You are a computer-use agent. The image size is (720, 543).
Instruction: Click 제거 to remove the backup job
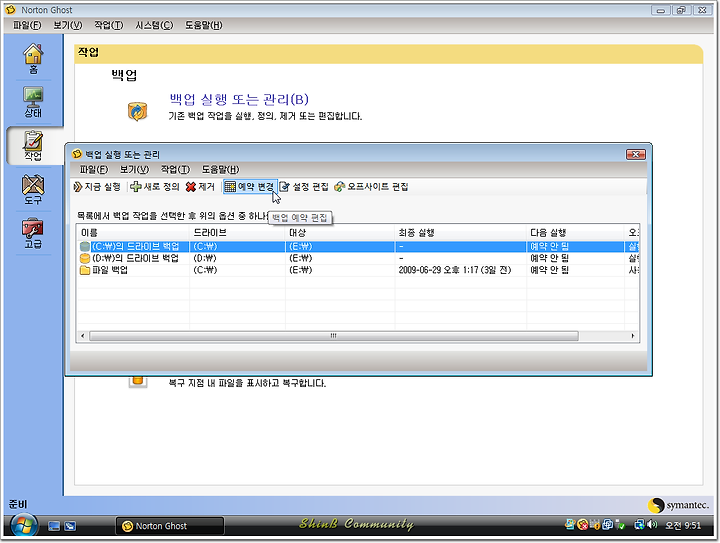pos(200,187)
